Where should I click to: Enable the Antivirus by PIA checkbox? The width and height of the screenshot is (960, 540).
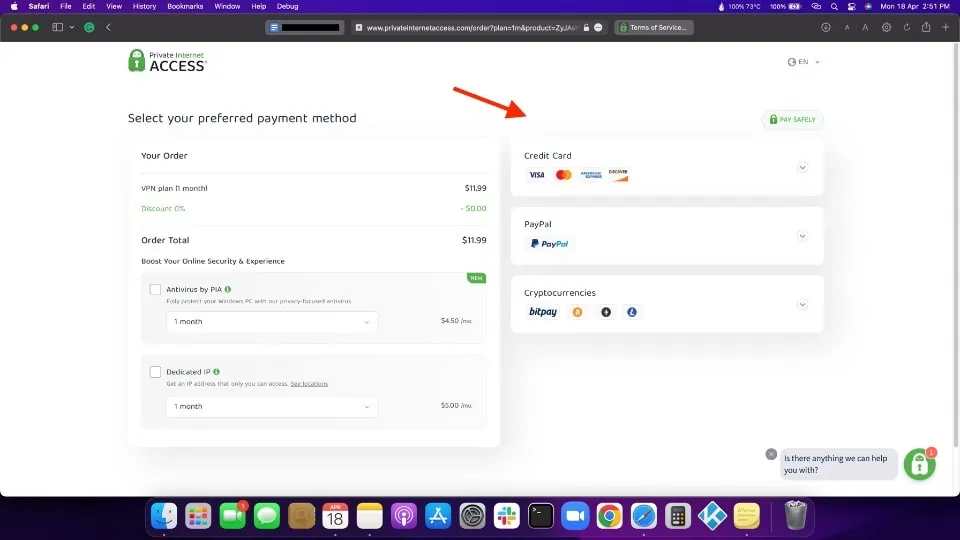tap(155, 289)
